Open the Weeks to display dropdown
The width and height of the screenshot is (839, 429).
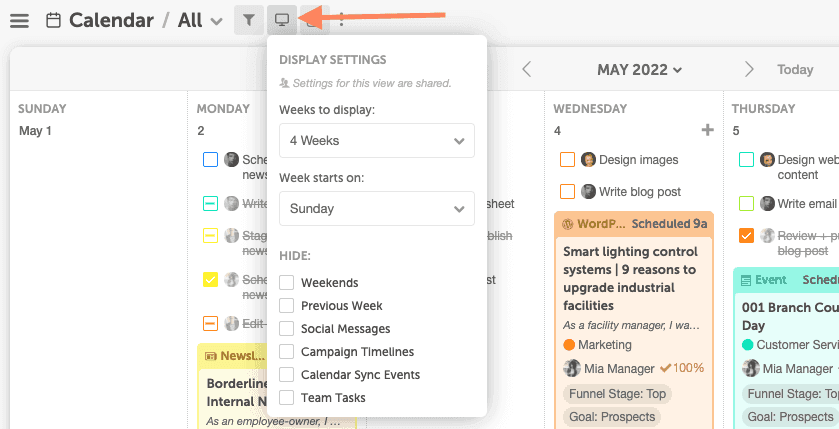pos(377,141)
